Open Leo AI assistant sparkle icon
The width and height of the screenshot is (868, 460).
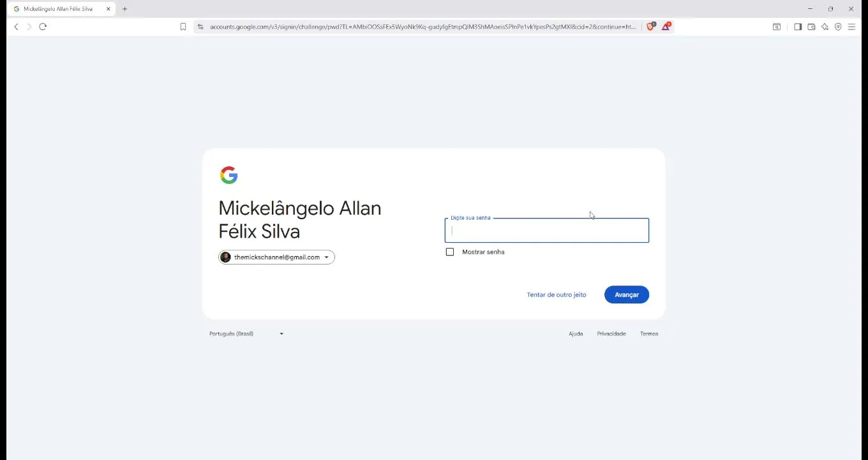(x=825, y=27)
